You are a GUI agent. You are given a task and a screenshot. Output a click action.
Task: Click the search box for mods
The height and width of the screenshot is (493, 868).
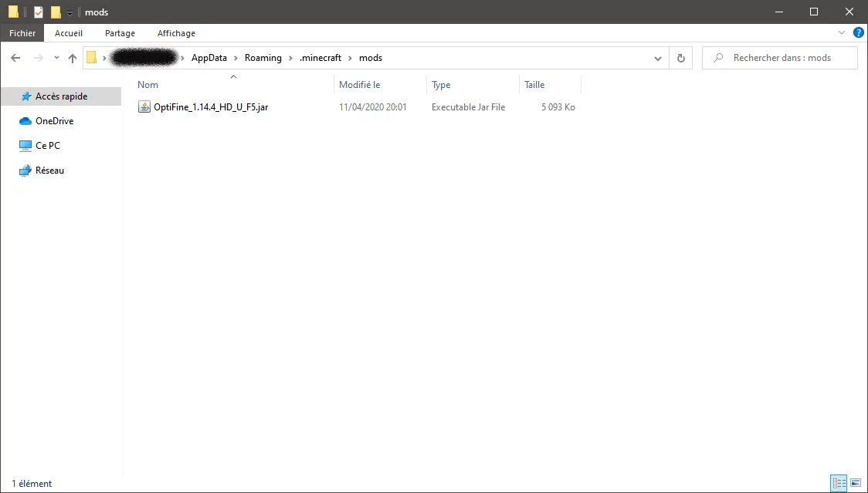pyautogui.click(x=780, y=58)
